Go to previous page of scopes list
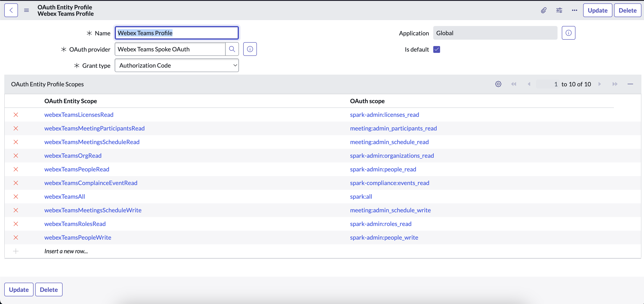 click(529, 84)
